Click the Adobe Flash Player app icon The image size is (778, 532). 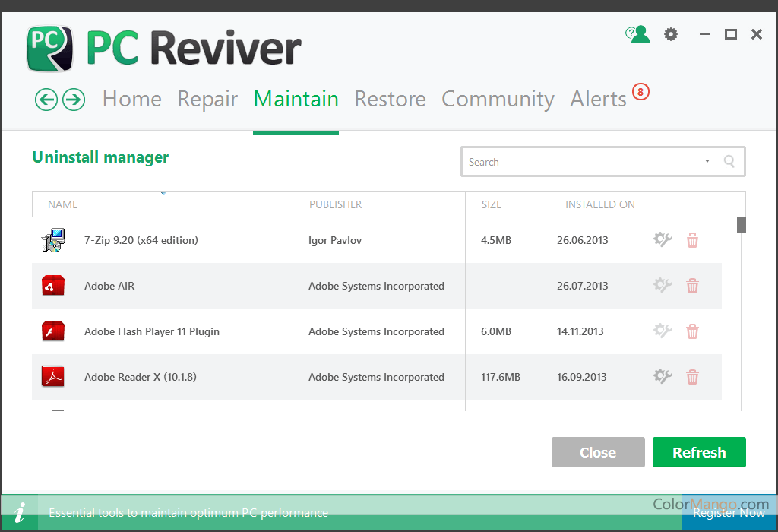(x=53, y=331)
